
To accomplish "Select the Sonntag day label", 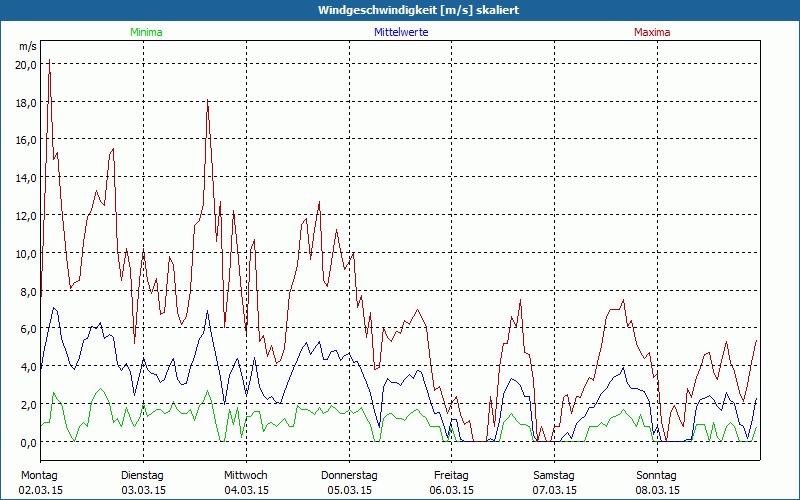I will click(x=657, y=475).
